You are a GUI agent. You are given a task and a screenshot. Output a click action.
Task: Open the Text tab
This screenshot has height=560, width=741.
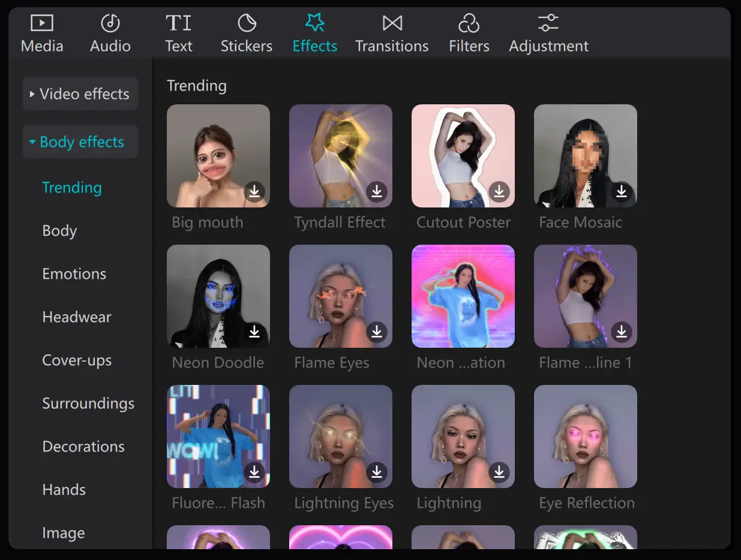179,34
